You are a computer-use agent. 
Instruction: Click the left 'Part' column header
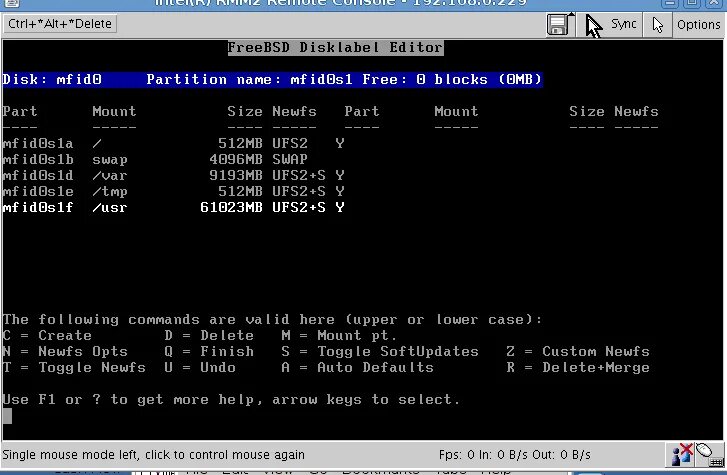pyautogui.click(x=19, y=111)
